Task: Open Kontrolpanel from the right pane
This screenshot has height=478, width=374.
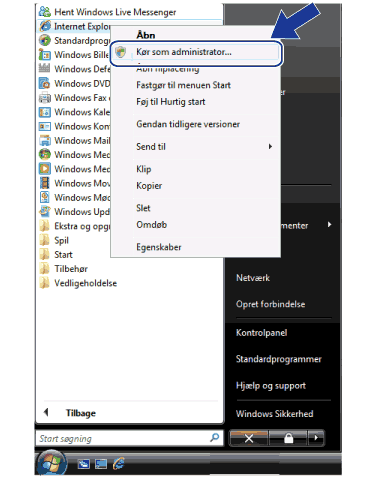Action: coord(261,333)
